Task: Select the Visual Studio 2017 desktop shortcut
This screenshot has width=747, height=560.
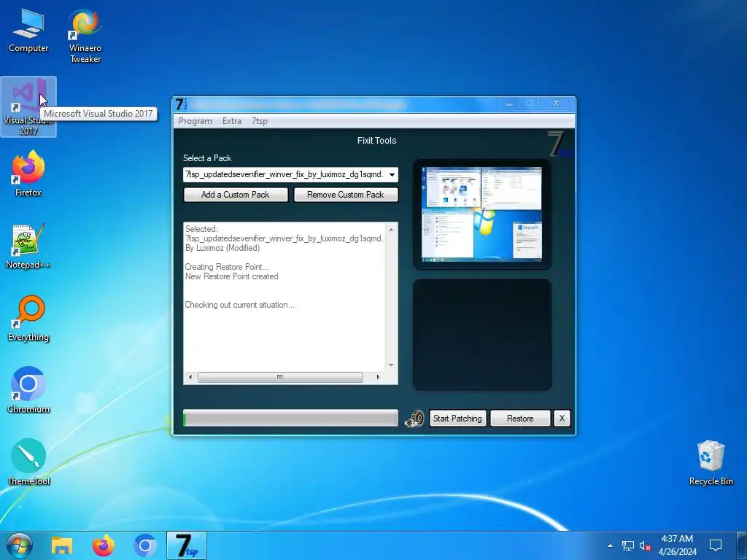Action: pyautogui.click(x=28, y=106)
